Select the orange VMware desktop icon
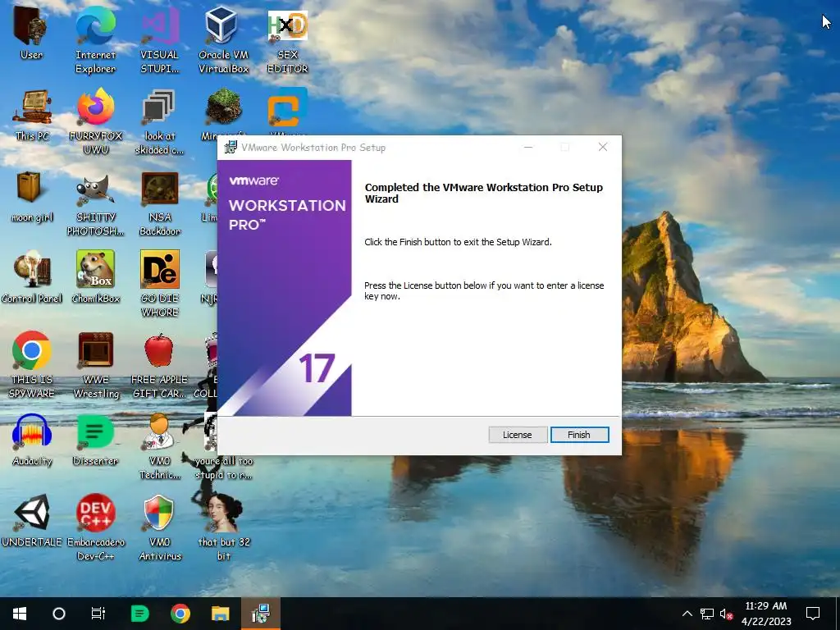The image size is (840, 630). [x=288, y=107]
